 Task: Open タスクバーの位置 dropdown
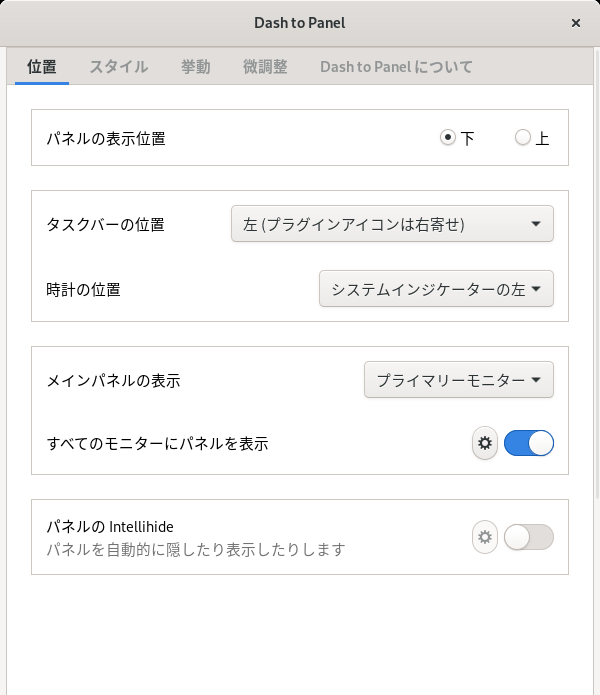coord(392,224)
